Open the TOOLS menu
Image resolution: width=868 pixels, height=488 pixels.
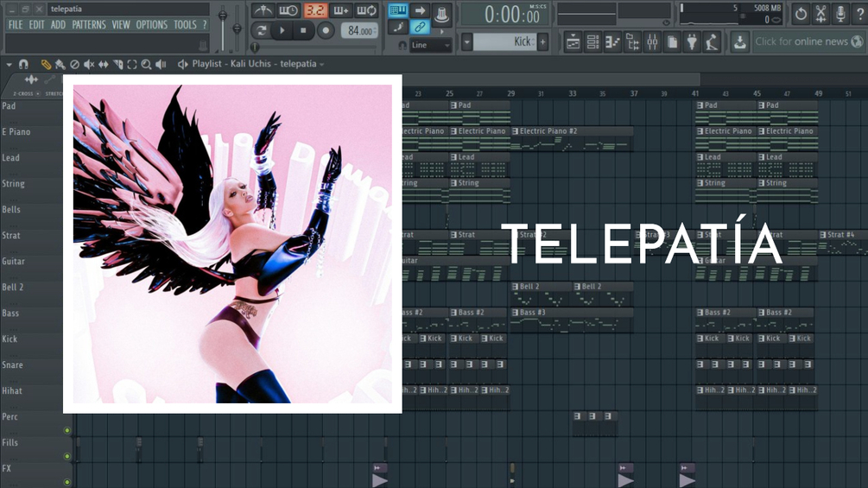click(x=185, y=25)
